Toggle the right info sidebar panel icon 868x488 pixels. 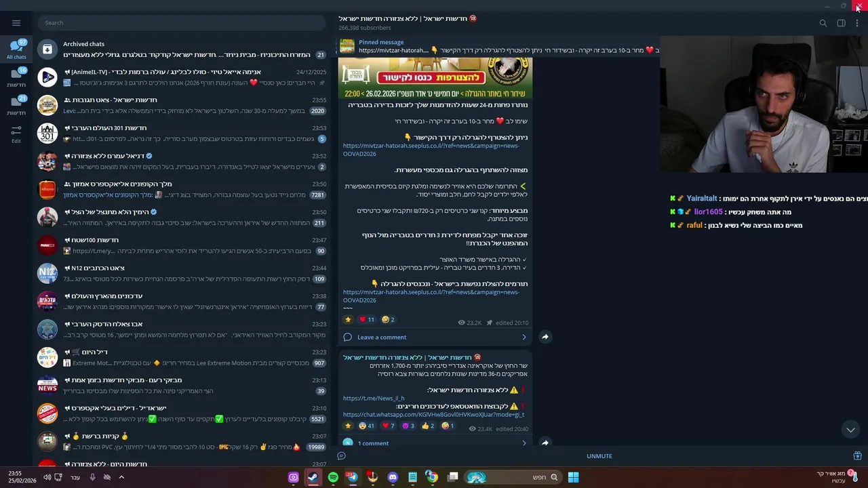841,23
